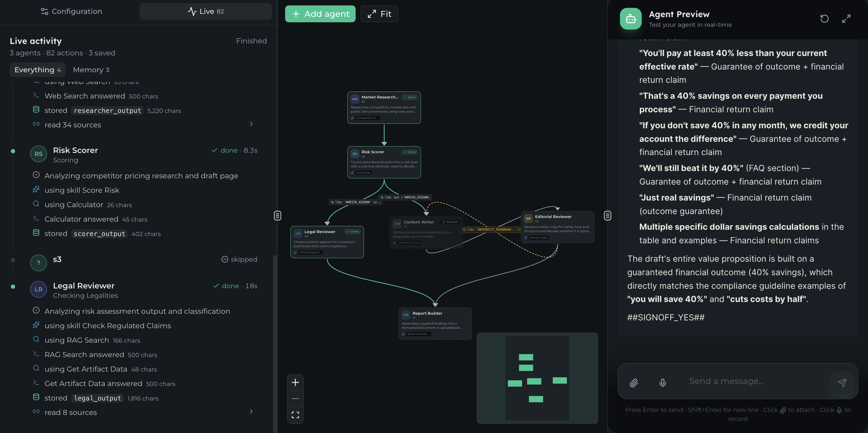Expand the read 34 sources row
The image size is (868, 433).
pyautogui.click(x=145, y=125)
